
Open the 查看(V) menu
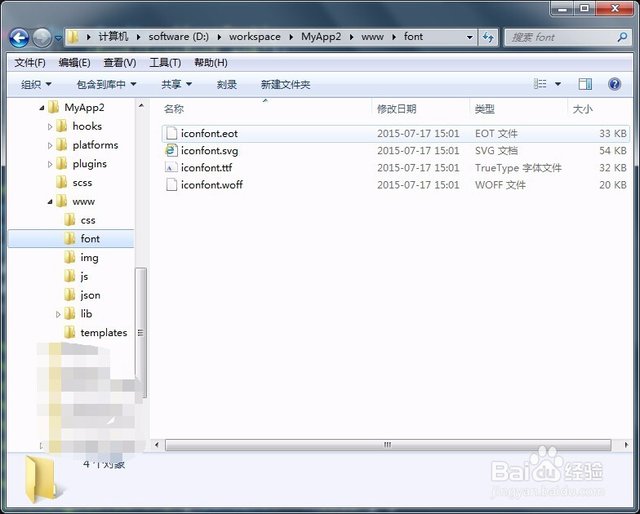click(120, 63)
